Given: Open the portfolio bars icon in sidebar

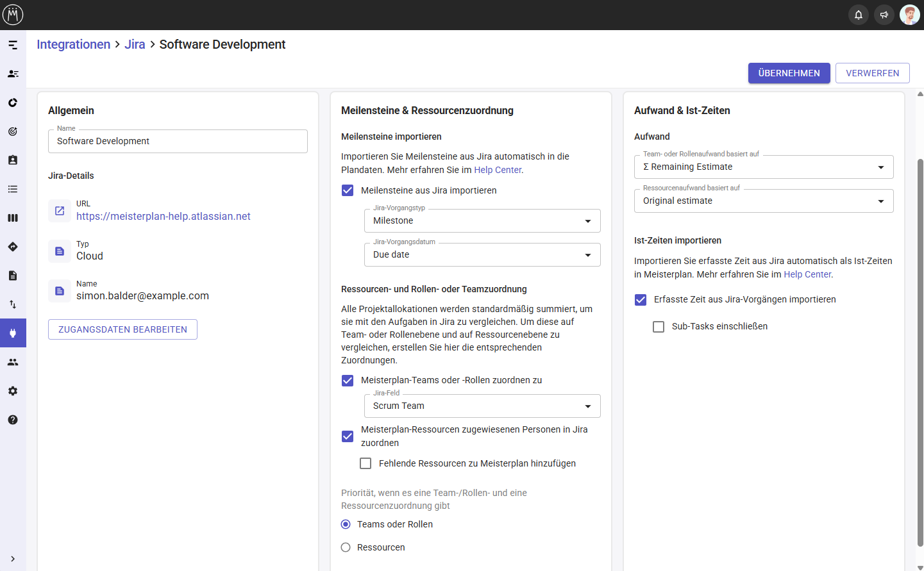Looking at the screenshot, I should [13, 45].
